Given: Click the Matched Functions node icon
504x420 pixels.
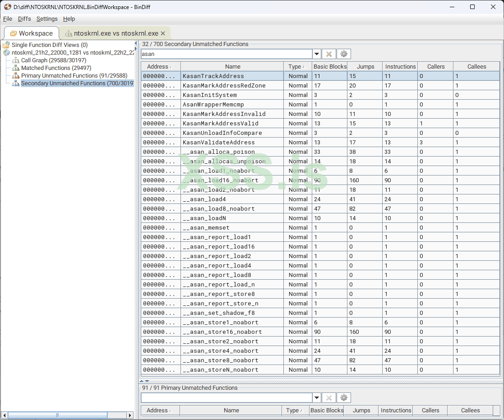Looking at the screenshot, I should click(16, 68).
